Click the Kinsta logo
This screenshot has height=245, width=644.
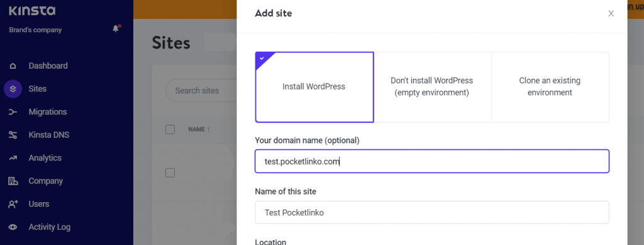click(32, 10)
